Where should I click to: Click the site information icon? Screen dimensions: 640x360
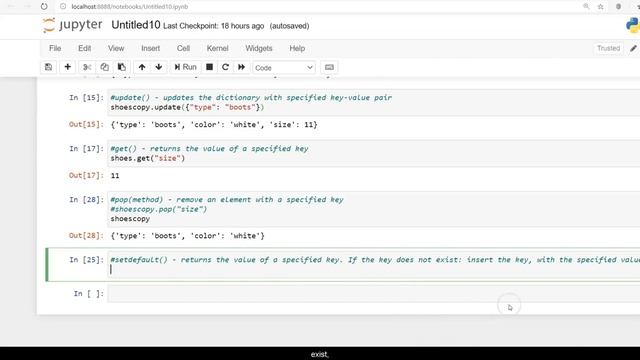[x=63, y=7]
